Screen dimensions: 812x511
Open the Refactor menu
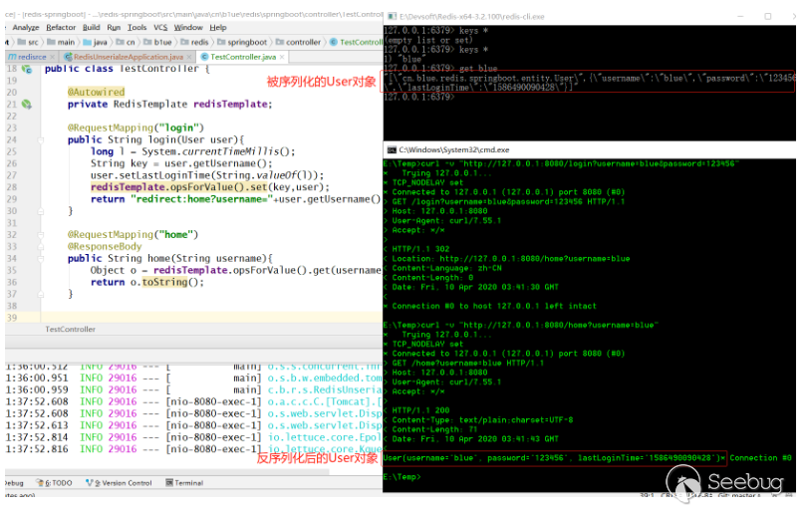61,27
